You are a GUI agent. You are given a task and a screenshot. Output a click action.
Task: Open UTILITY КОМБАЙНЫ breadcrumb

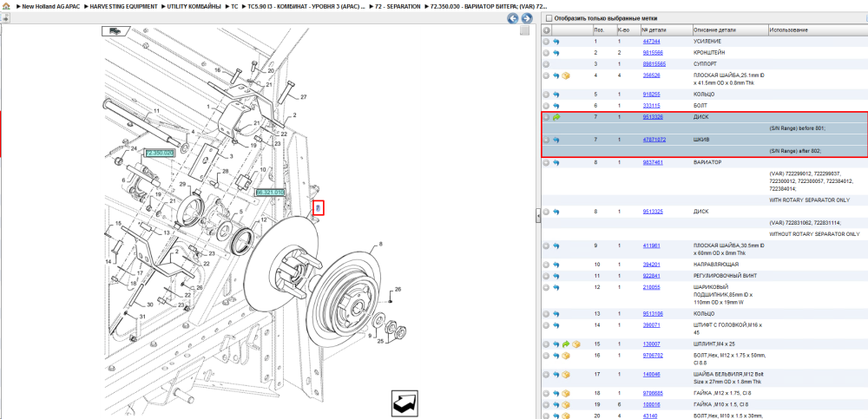(194, 5)
